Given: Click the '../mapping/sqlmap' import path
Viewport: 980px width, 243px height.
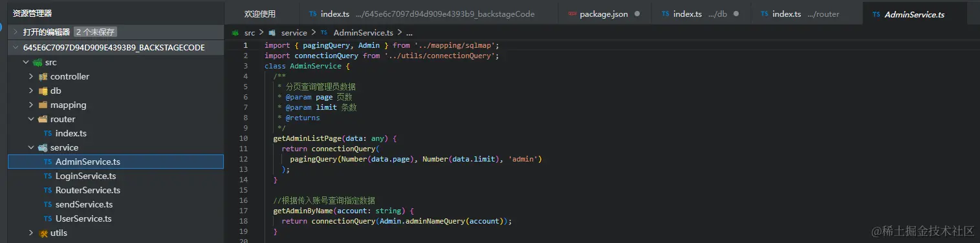Looking at the screenshot, I should (456, 45).
